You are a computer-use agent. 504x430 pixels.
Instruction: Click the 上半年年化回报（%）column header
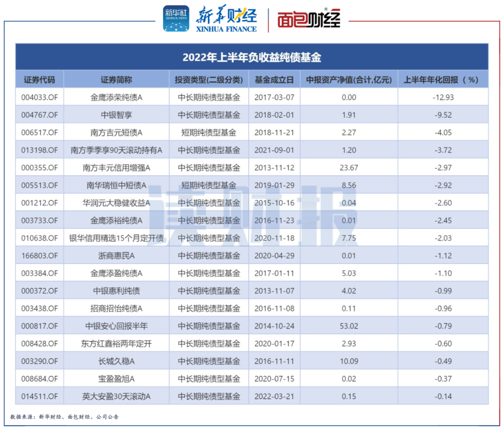(x=441, y=80)
